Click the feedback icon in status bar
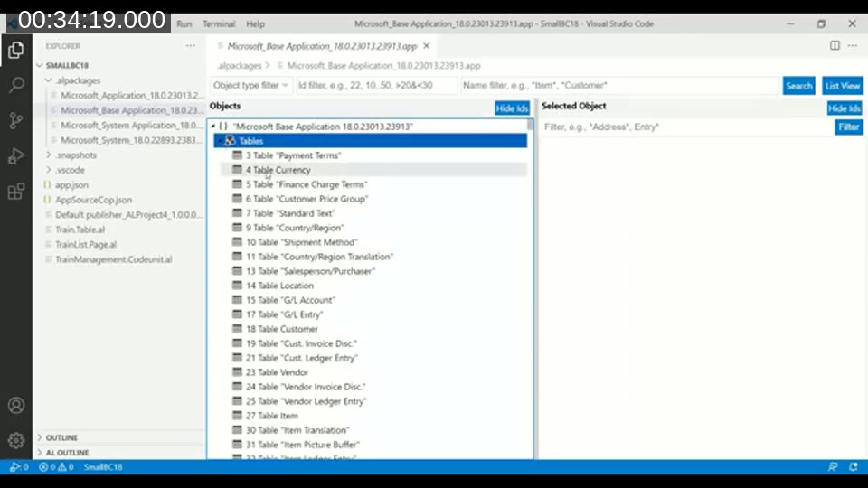The image size is (868, 488). 833,467
